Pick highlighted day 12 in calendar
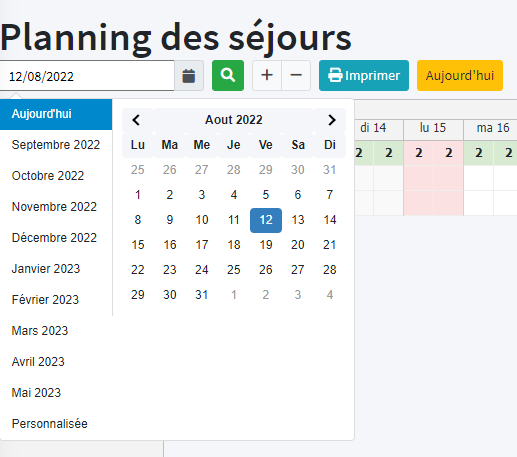 point(266,220)
